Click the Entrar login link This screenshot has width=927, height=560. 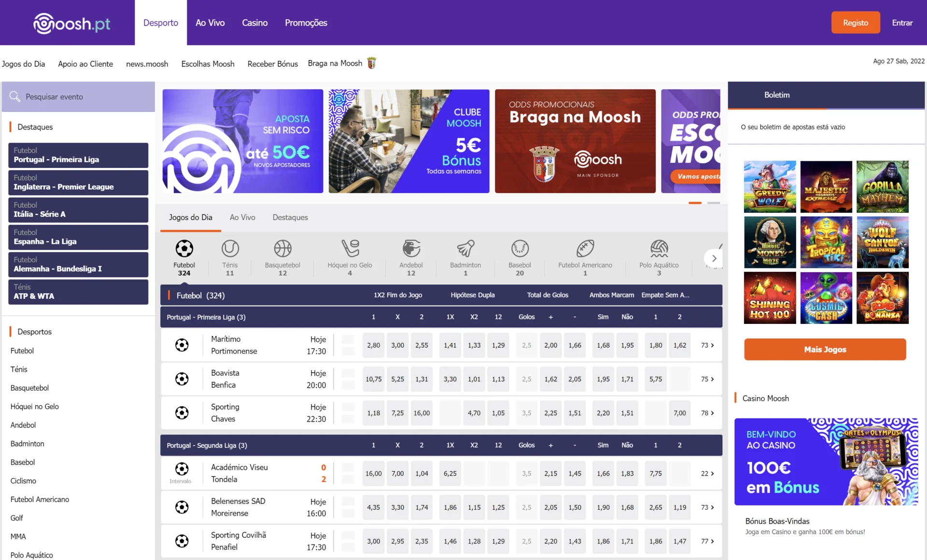click(x=902, y=23)
